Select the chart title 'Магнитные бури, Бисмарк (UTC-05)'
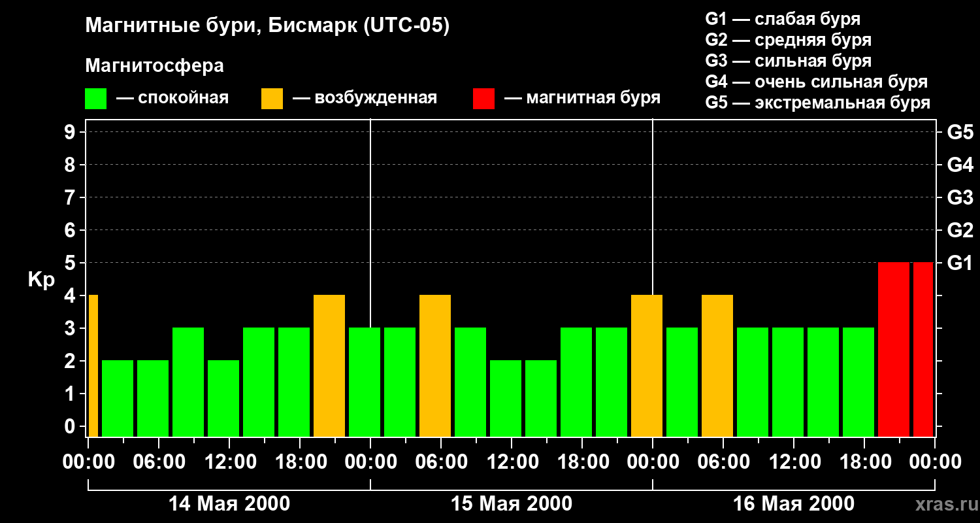980x523 pixels. tap(267, 26)
